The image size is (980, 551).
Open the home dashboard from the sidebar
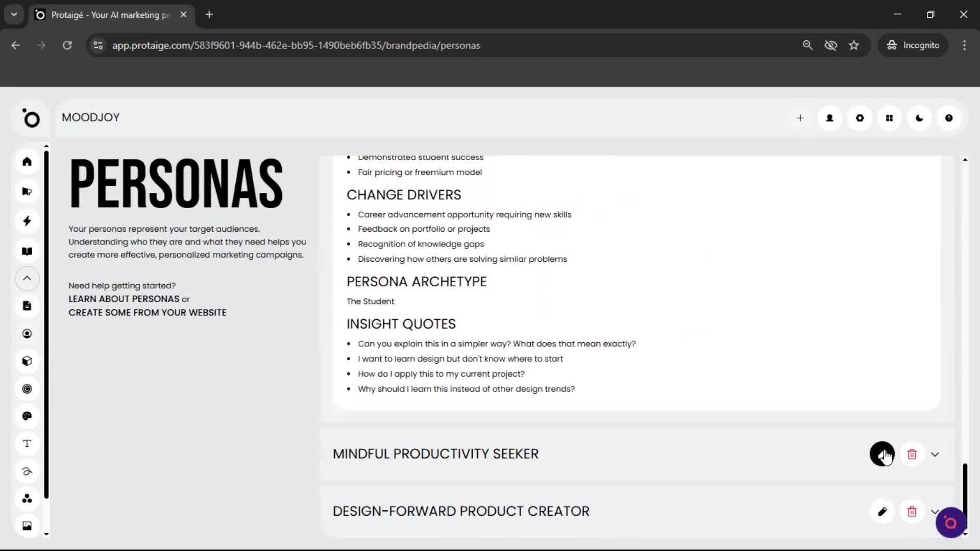[27, 161]
